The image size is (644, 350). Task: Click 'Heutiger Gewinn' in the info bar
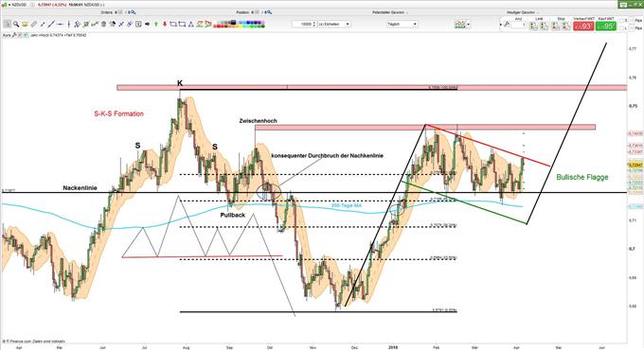coord(521,12)
